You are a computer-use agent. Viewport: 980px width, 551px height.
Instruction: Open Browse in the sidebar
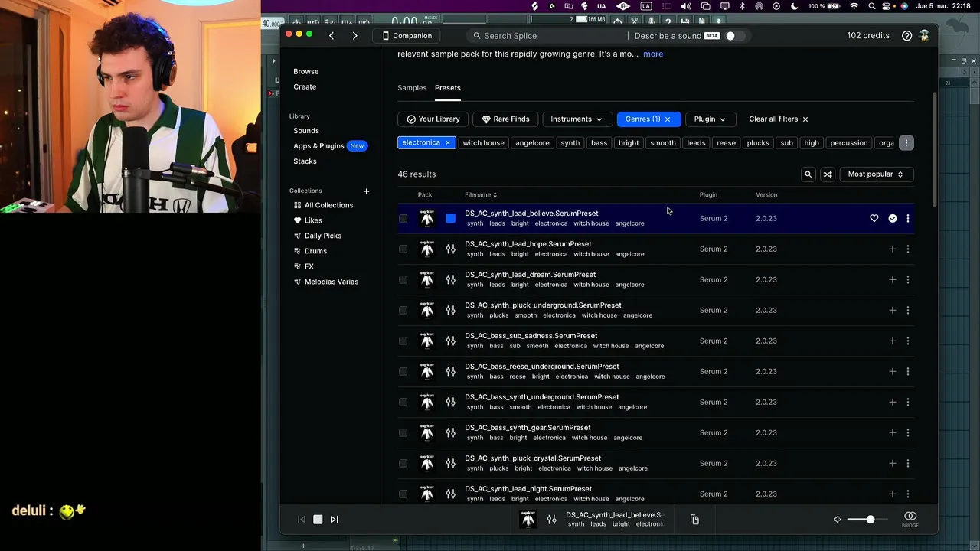click(x=306, y=72)
